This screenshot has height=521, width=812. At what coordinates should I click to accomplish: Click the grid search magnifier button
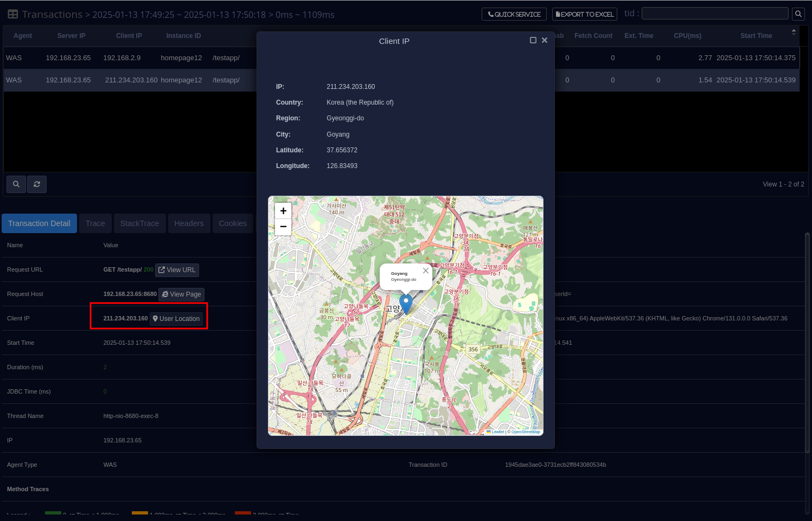[16, 184]
